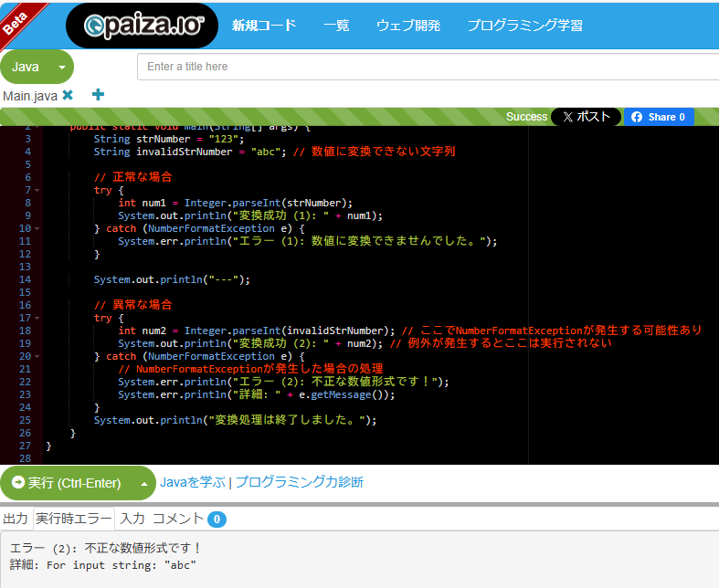
Task: Fold the catch block at line 20
Action: tap(37, 356)
